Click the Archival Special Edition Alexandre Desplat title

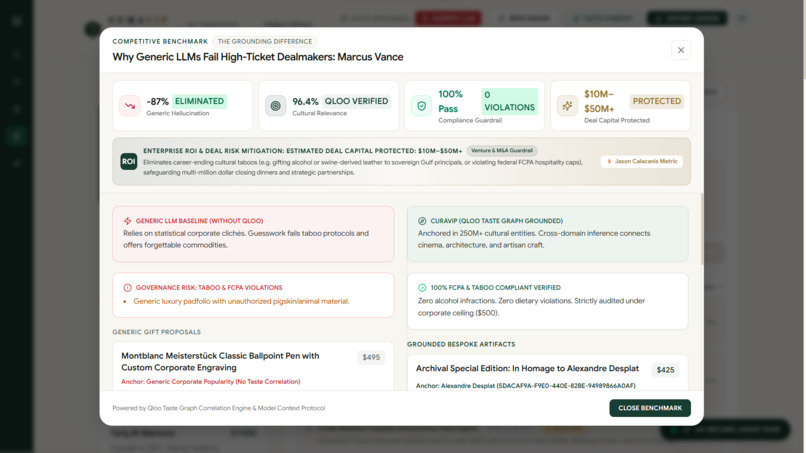point(527,369)
